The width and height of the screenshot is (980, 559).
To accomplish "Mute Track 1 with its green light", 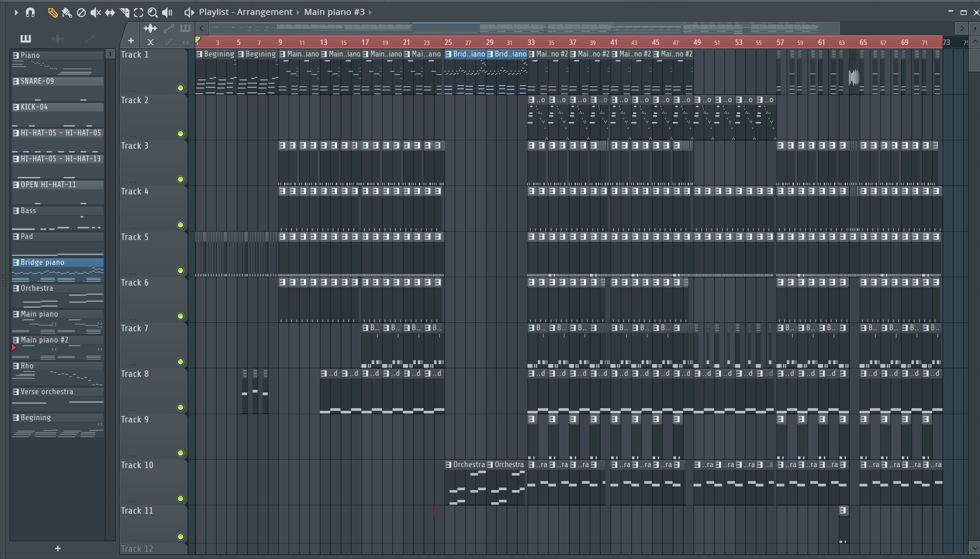I will (180, 88).
